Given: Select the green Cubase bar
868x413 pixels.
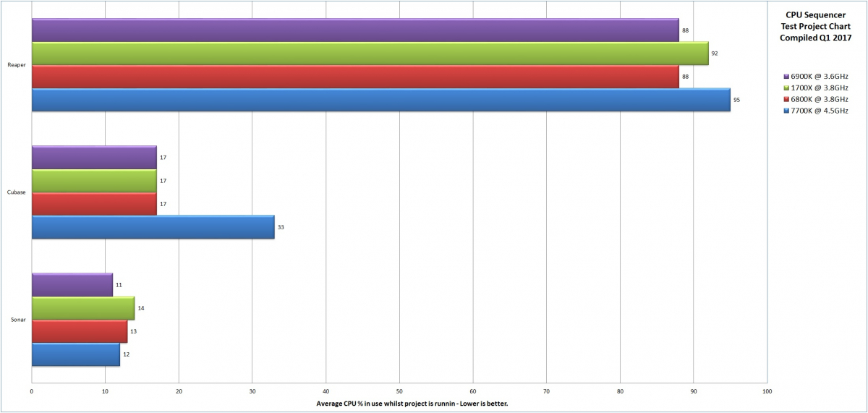Looking at the screenshot, I should point(94,181).
